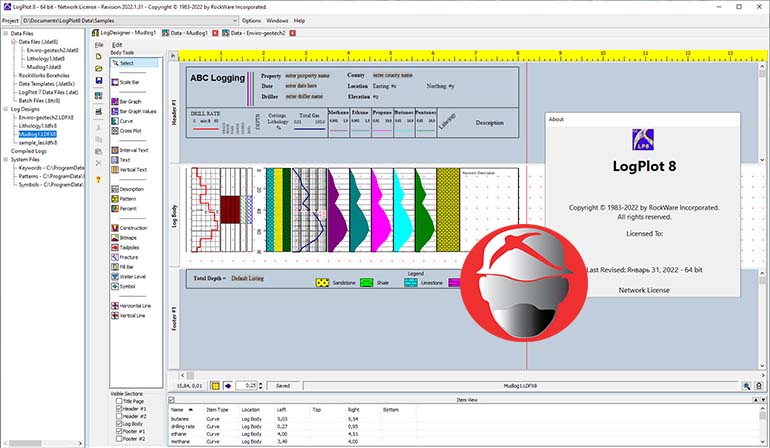Click the 'in' ruler units button
Viewport: 770px width, 448px height.
click(173, 56)
